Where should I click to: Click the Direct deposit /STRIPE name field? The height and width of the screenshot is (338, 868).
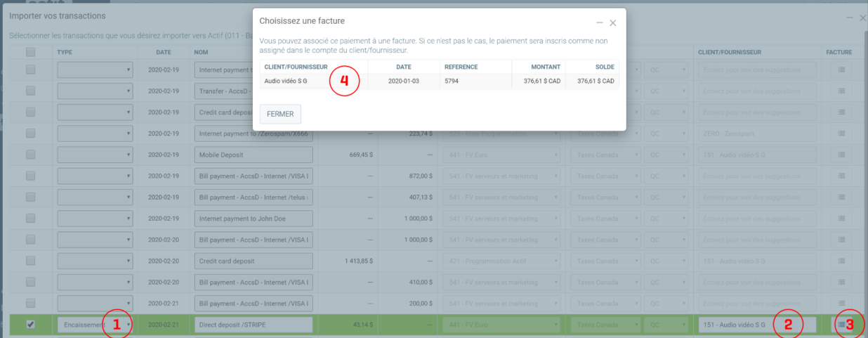[x=253, y=325]
